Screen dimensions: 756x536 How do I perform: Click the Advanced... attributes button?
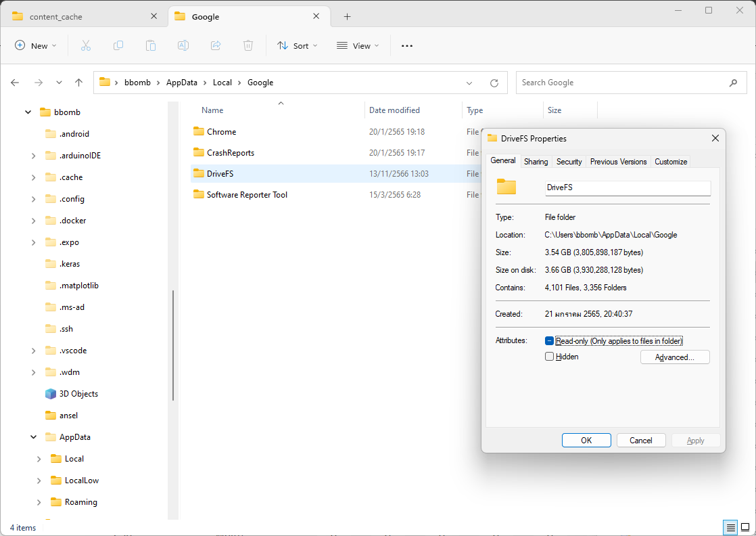click(674, 357)
